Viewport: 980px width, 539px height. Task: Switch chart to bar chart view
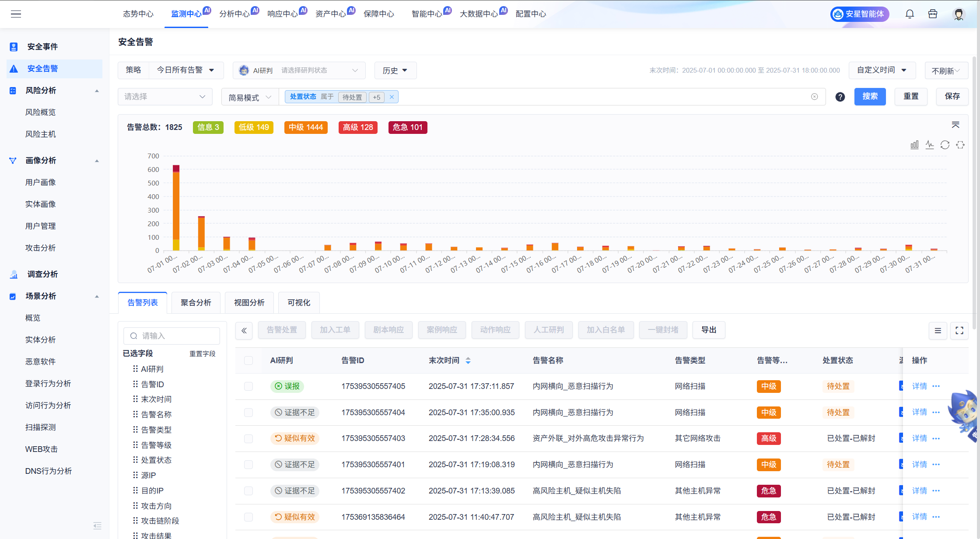[914, 144]
